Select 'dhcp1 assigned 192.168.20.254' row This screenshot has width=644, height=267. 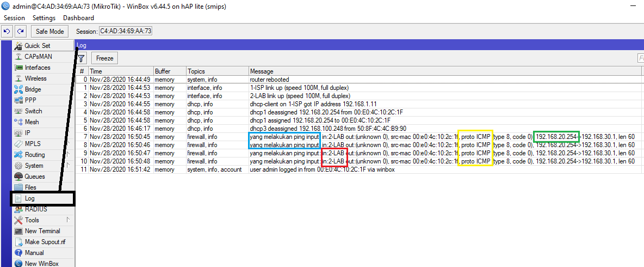(360, 120)
